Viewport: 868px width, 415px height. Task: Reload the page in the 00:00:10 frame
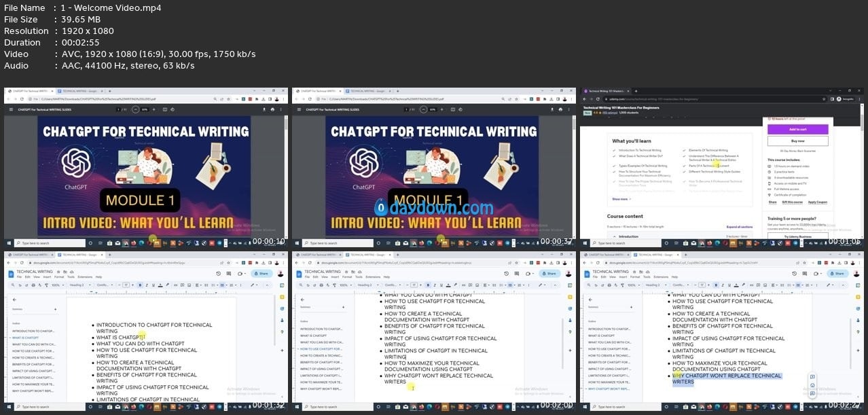pyautogui.click(x=22, y=99)
